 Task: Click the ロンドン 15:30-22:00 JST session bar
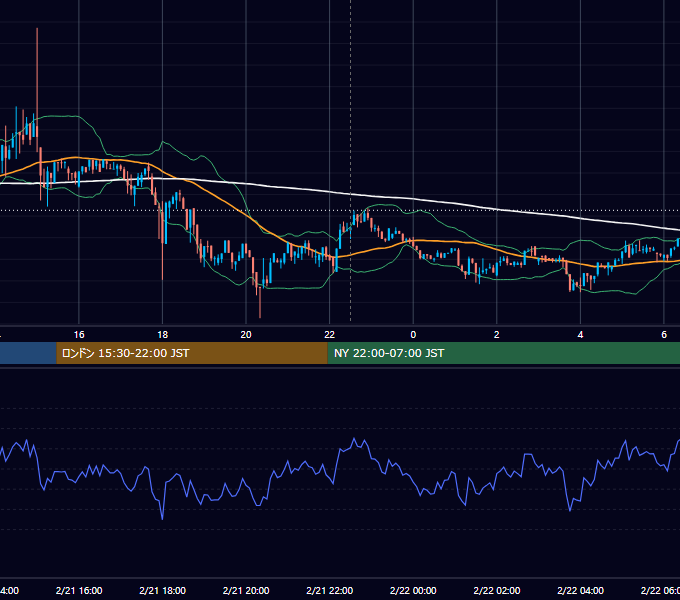pyautogui.click(x=192, y=353)
